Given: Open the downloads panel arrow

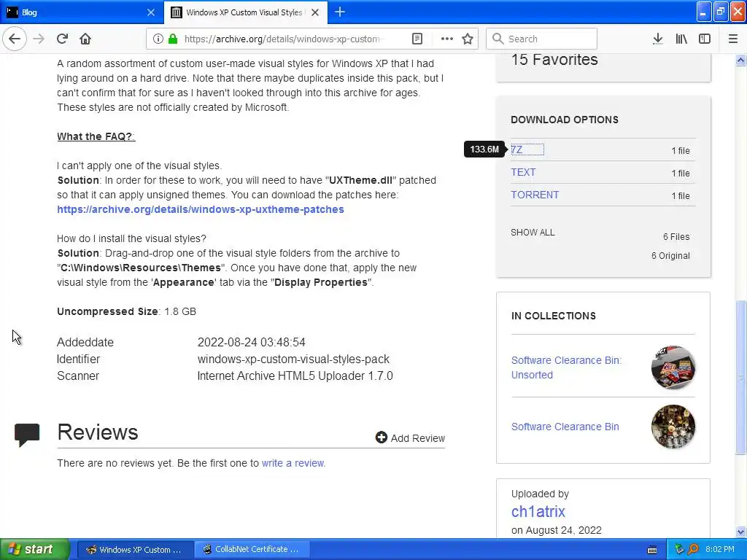Looking at the screenshot, I should point(658,39).
